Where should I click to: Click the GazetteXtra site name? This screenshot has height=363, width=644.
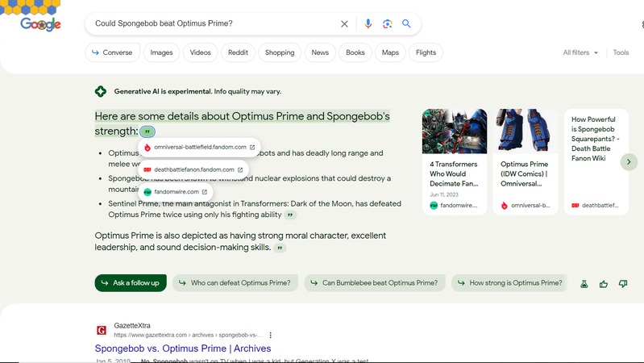pyautogui.click(x=132, y=326)
